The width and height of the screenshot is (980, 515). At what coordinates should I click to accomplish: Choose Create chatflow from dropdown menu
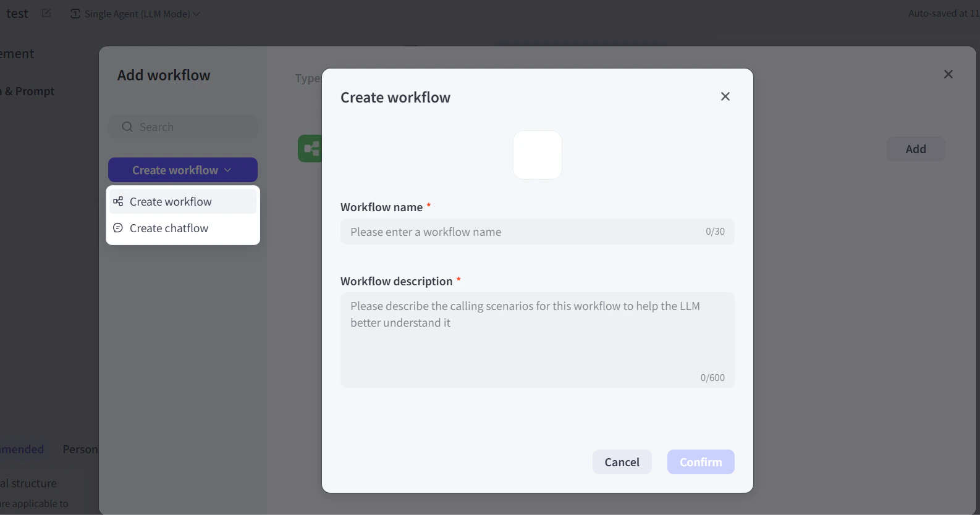click(x=183, y=228)
